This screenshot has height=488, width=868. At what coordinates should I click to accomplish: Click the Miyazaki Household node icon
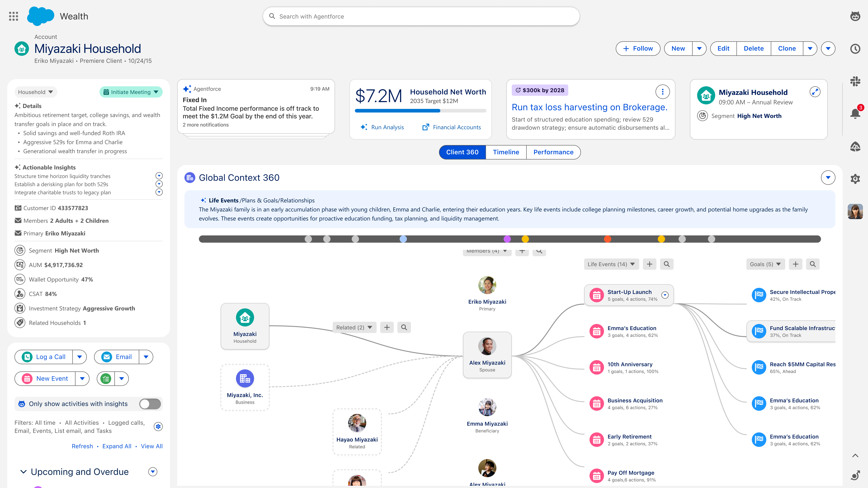coord(245,318)
